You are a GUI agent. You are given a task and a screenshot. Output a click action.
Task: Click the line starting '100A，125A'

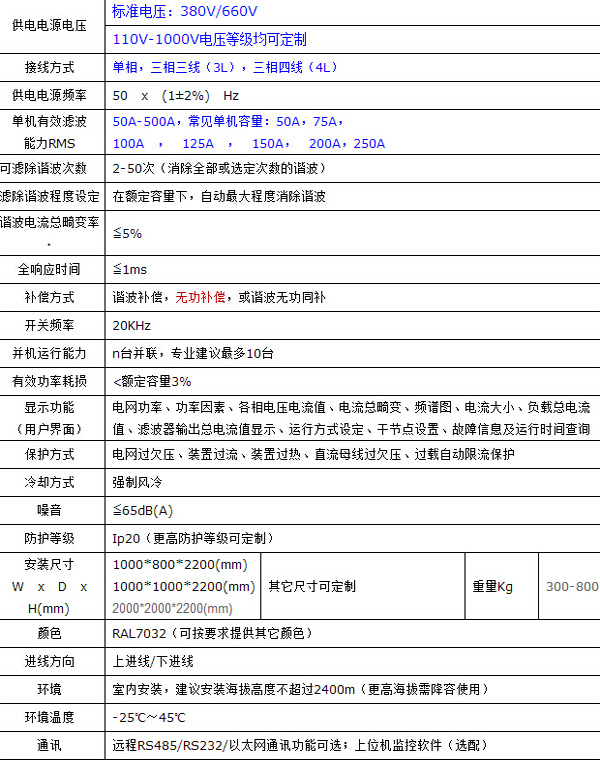(249, 144)
